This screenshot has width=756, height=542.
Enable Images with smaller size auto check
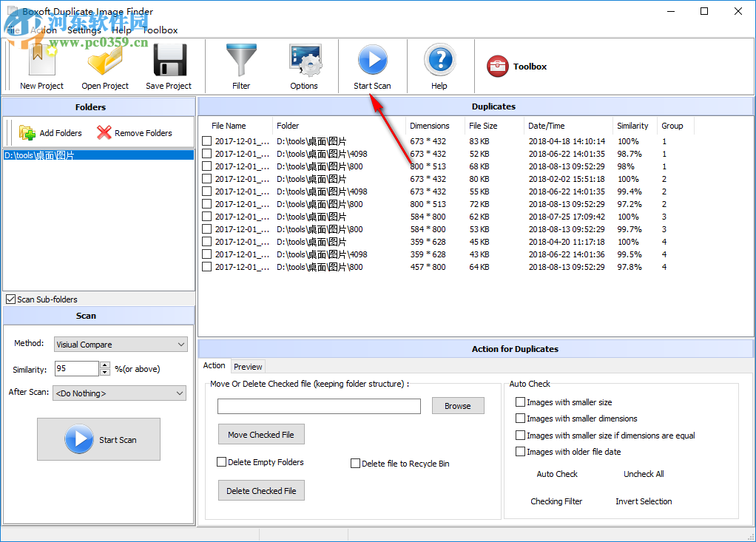(521, 402)
